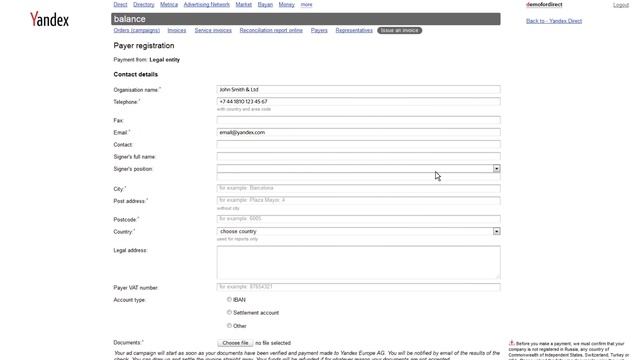Screen dimensions: 640x360
Task: Open the Directory service link
Action: point(144,4)
